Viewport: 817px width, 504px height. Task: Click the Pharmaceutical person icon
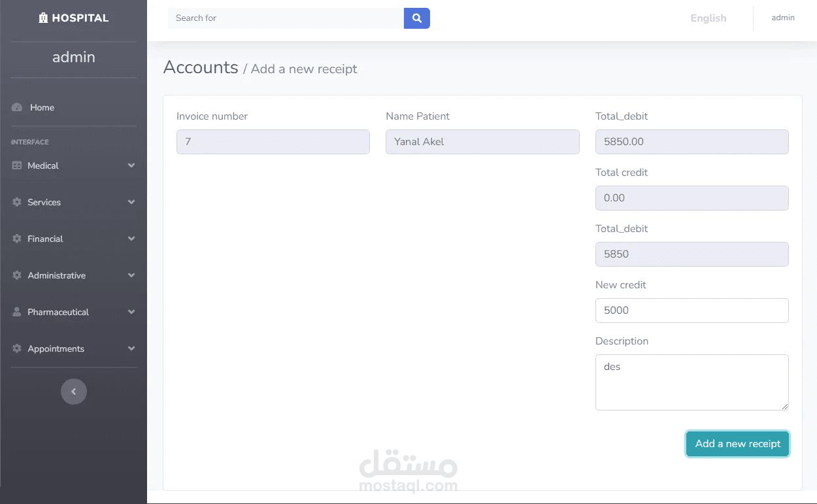(17, 312)
